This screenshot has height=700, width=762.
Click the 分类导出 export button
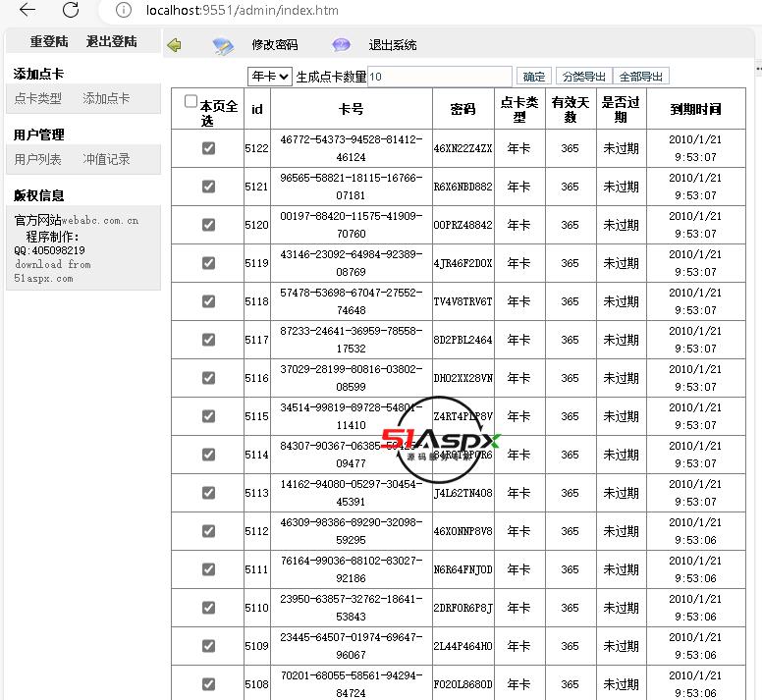point(583,77)
